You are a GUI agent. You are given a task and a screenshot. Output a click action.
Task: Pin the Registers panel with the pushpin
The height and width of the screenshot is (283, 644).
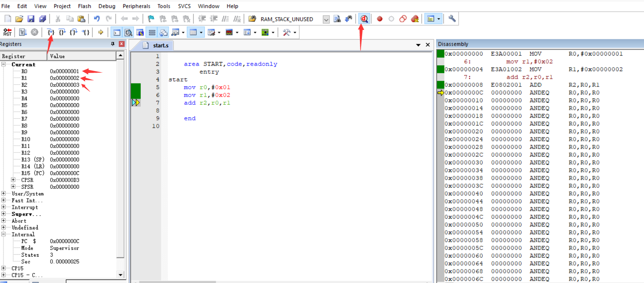click(113, 44)
